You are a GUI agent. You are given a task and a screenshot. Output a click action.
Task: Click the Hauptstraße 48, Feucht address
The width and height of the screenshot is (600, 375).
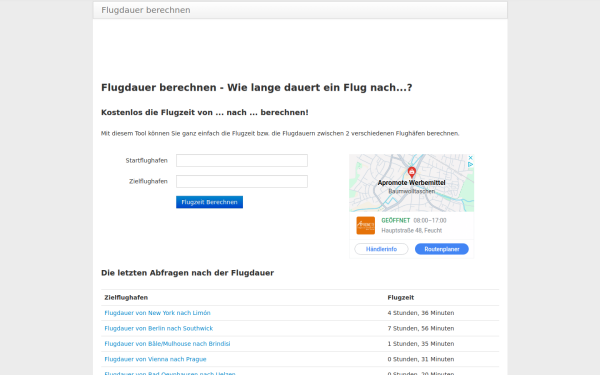412,230
